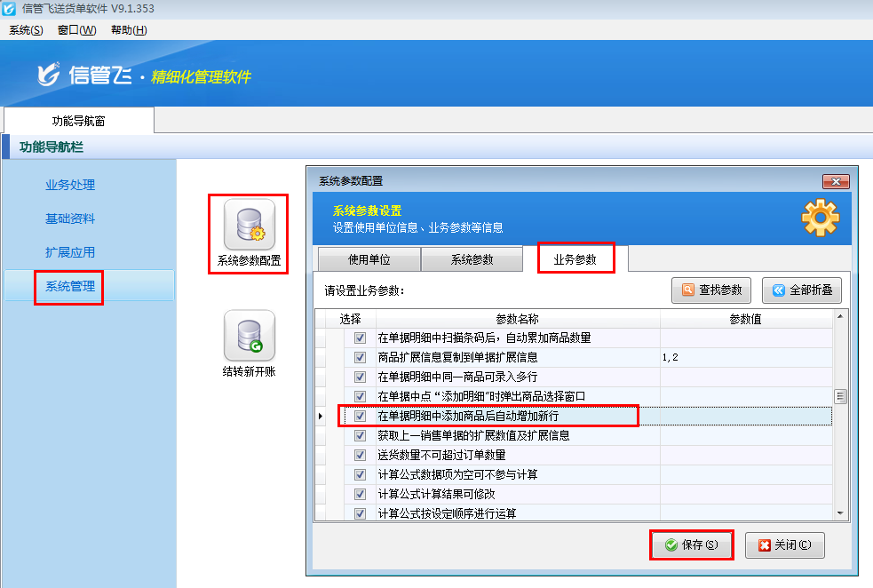873x588 pixels.
Task: Click the 查找参数 button
Action: click(x=711, y=290)
